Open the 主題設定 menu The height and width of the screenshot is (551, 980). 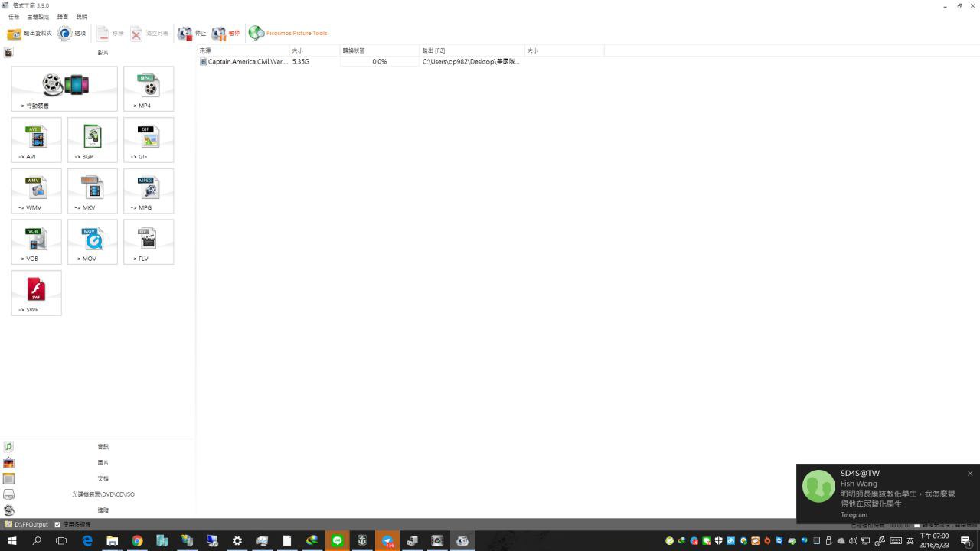coord(38,17)
